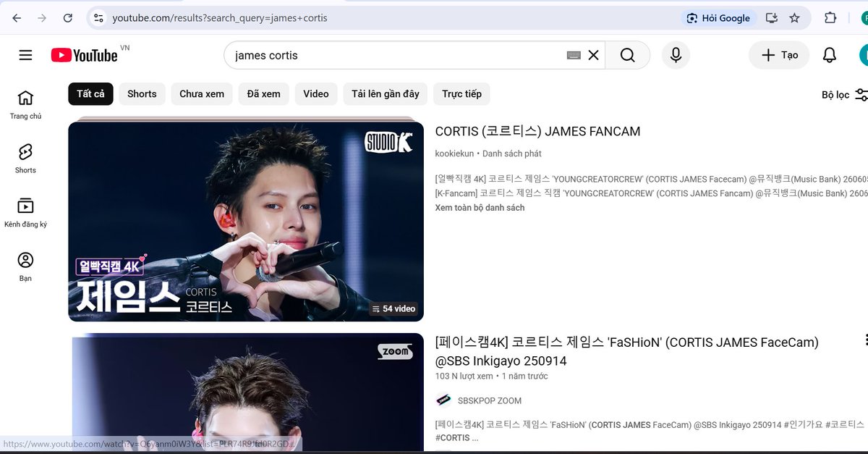Select the Tất cả filter chip
The height and width of the screenshot is (454, 868).
point(90,94)
